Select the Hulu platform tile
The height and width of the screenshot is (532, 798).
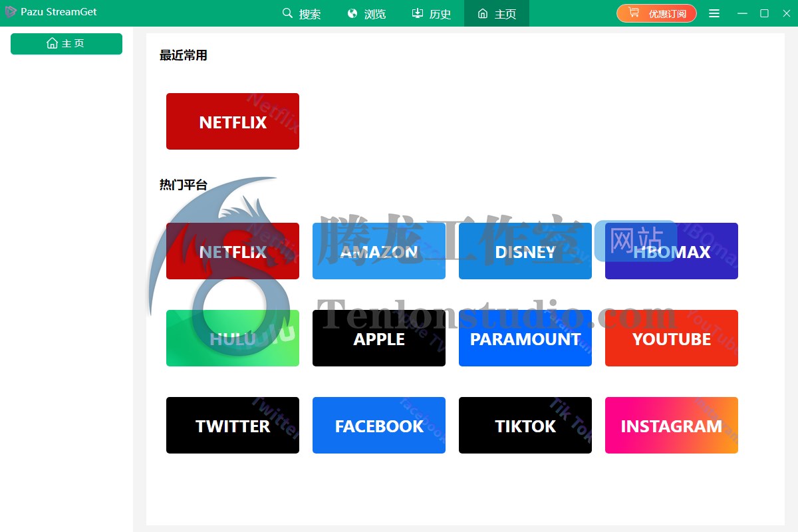tap(233, 338)
